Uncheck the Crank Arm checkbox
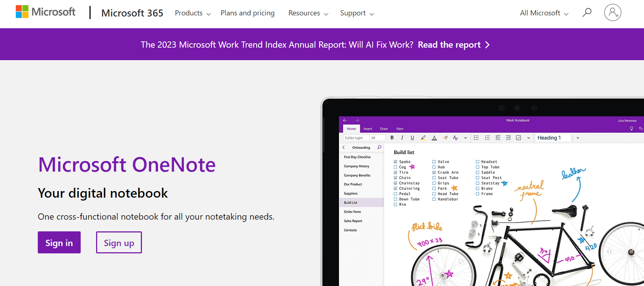 point(434,172)
